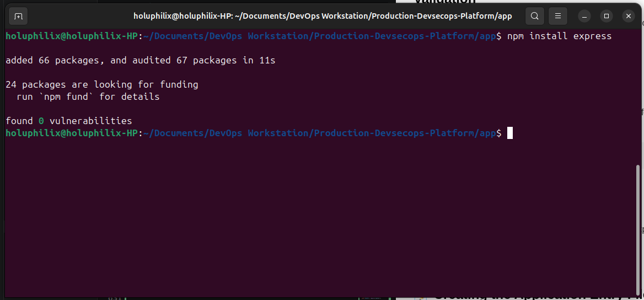
Task: Click the window title bar path text
Action: click(x=323, y=17)
